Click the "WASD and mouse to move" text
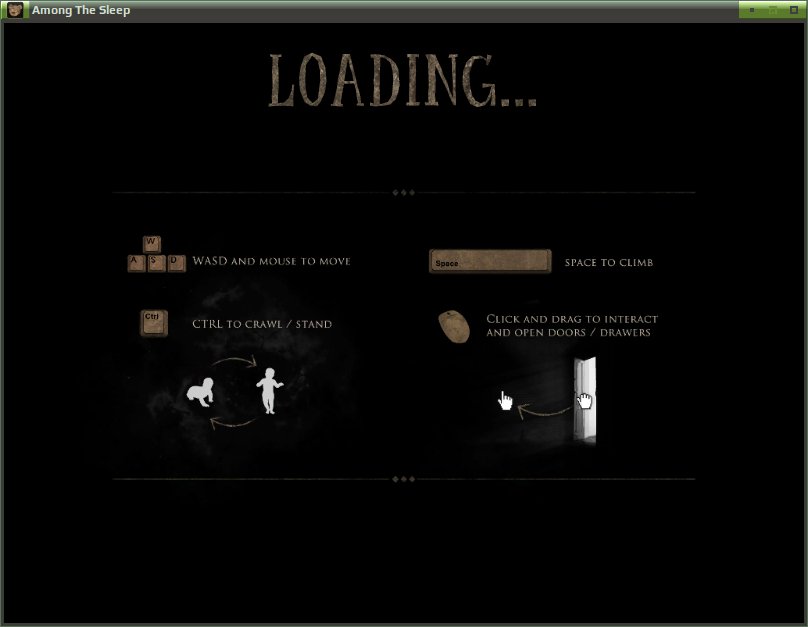808x627 pixels. (x=271, y=261)
